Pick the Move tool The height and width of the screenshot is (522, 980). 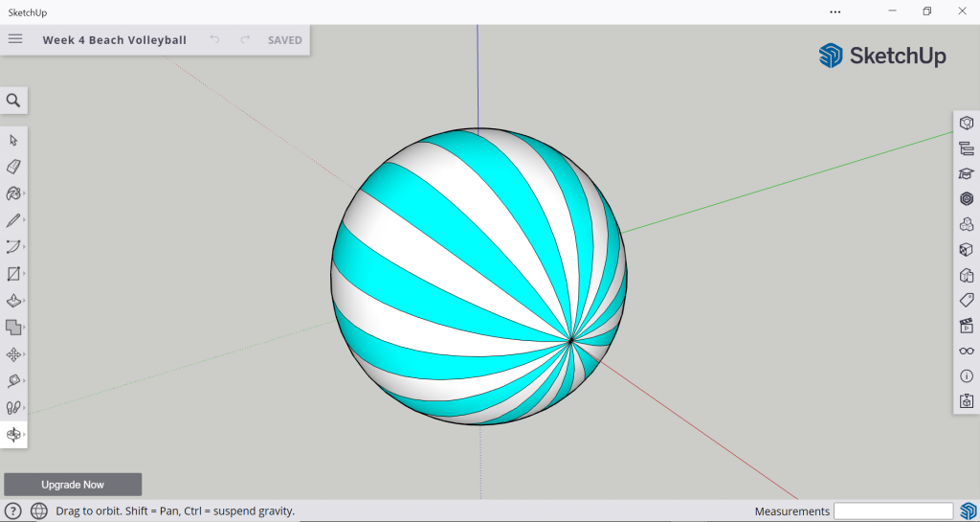coord(13,354)
